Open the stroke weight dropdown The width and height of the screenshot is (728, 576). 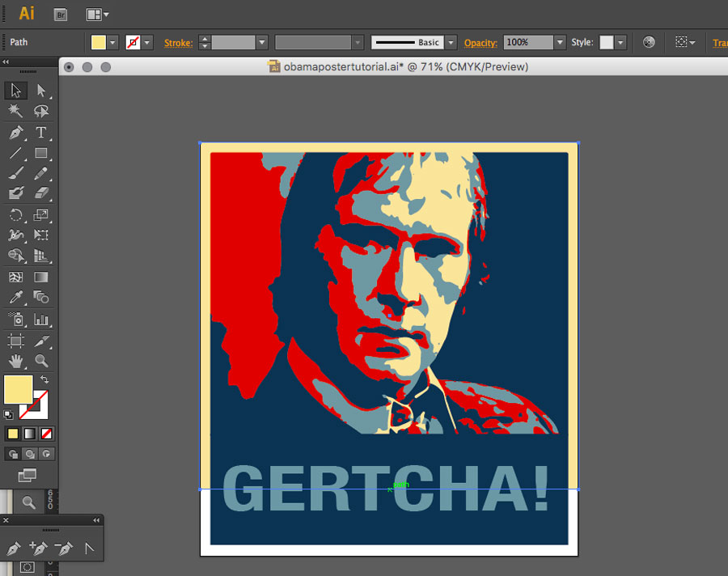(262, 42)
